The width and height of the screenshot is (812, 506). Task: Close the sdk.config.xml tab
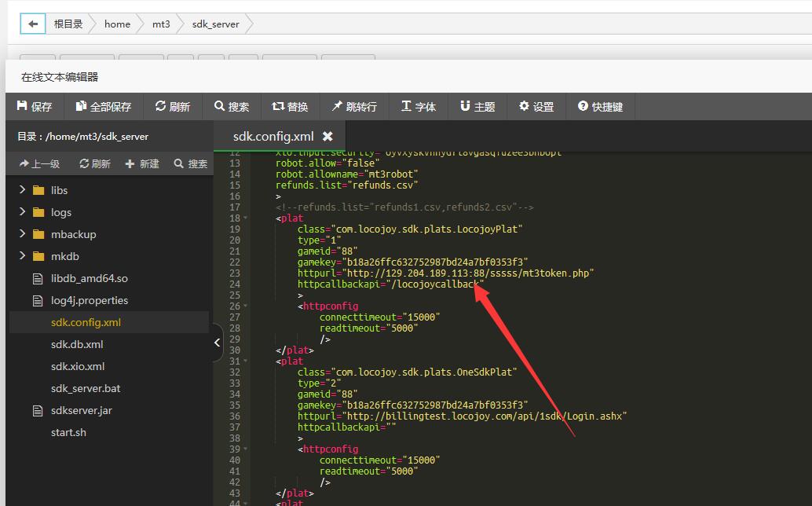[x=327, y=137]
